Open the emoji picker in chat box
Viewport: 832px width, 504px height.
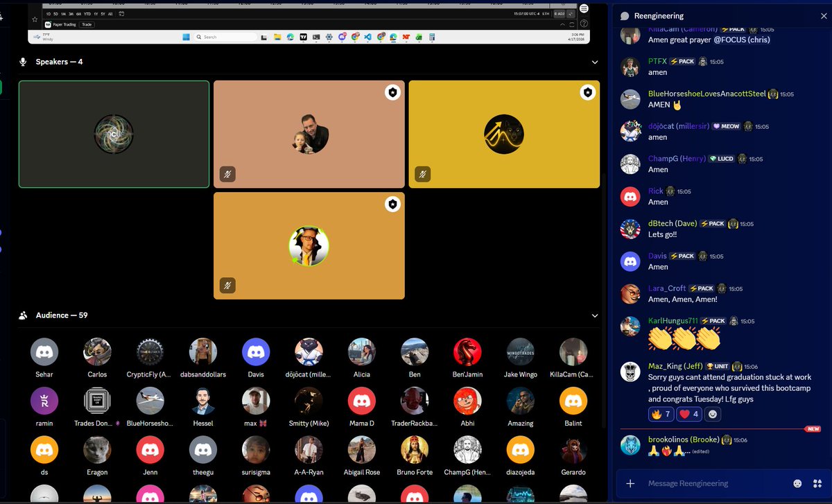click(797, 483)
